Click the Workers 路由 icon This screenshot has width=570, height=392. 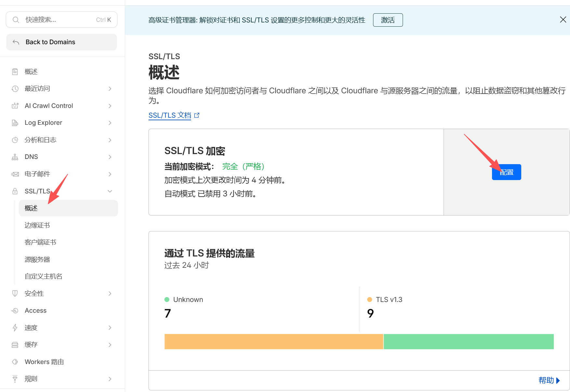pyautogui.click(x=15, y=362)
